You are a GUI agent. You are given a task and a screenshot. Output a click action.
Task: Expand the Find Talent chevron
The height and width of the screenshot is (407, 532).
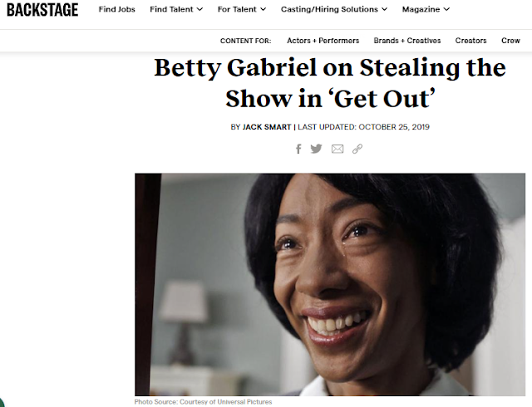[199, 9]
